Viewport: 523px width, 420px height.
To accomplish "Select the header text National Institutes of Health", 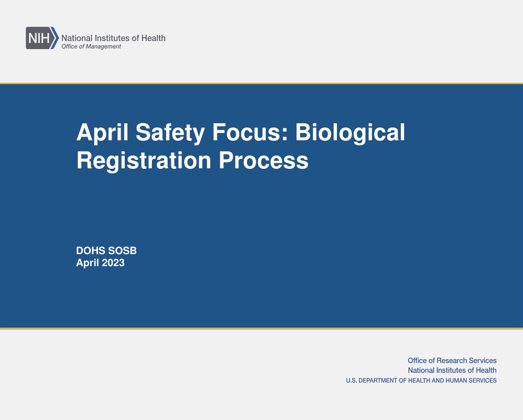I will point(113,38).
